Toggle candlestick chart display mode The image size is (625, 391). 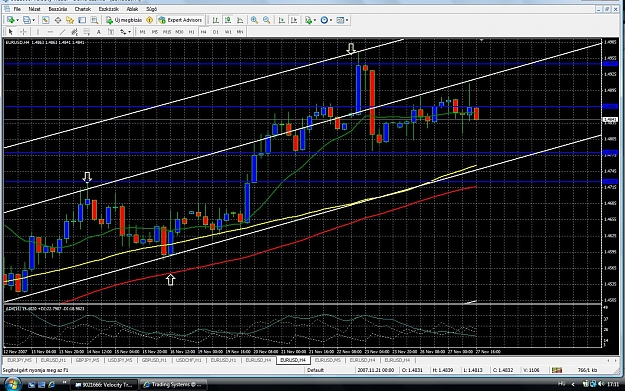click(x=228, y=20)
